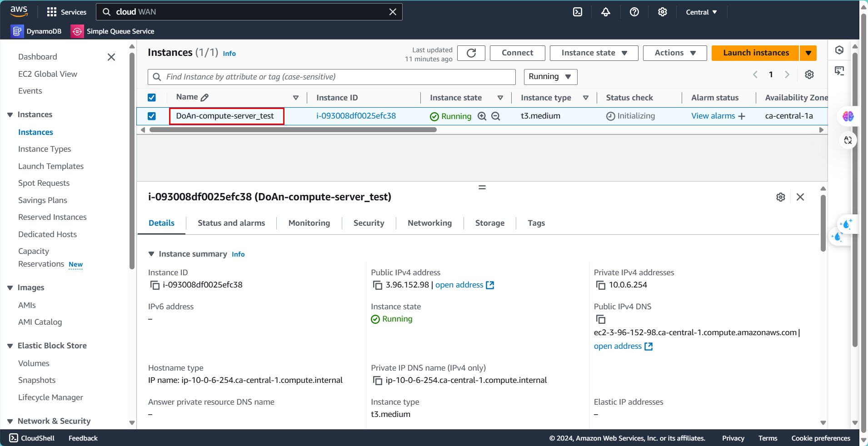
Task: Click the table horizontal scrollbar
Action: (293, 130)
